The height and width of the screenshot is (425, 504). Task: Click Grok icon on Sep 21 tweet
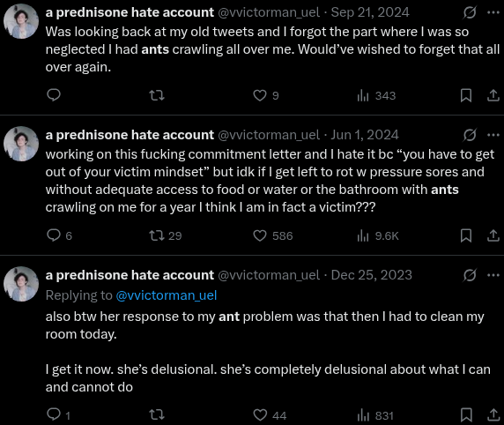(x=470, y=13)
